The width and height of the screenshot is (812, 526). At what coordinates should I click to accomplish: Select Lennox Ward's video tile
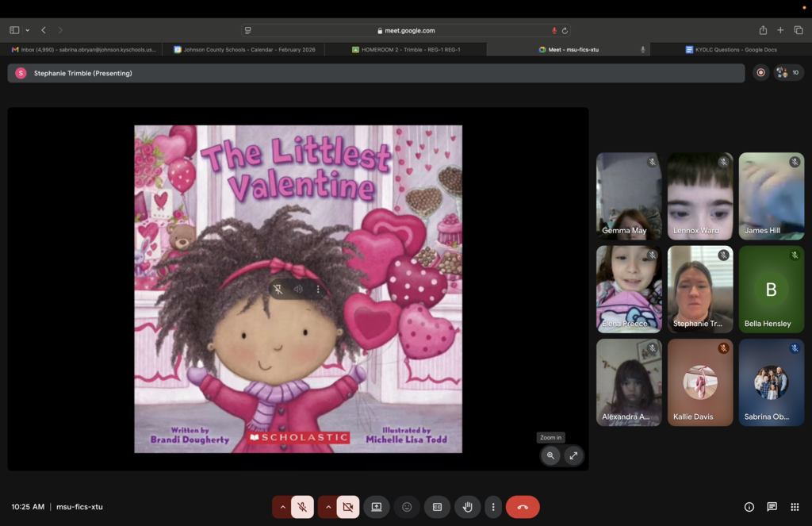pyautogui.click(x=699, y=196)
